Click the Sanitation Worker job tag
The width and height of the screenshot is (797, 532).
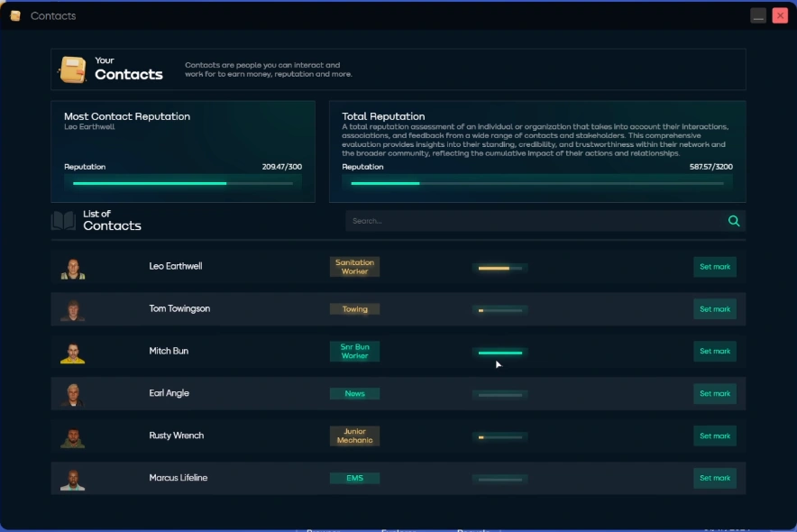tap(355, 267)
